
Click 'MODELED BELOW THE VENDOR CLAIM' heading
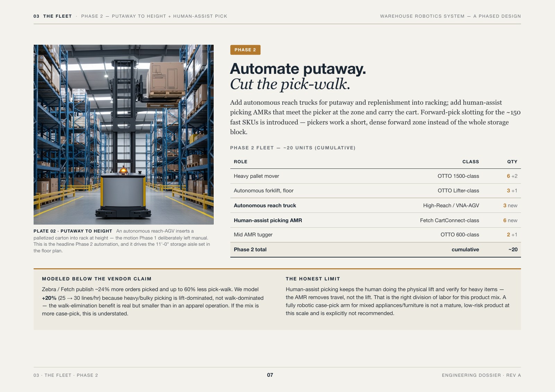97,279
